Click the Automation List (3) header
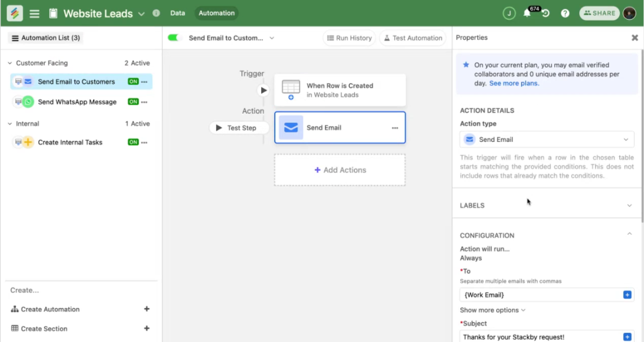 pos(46,38)
